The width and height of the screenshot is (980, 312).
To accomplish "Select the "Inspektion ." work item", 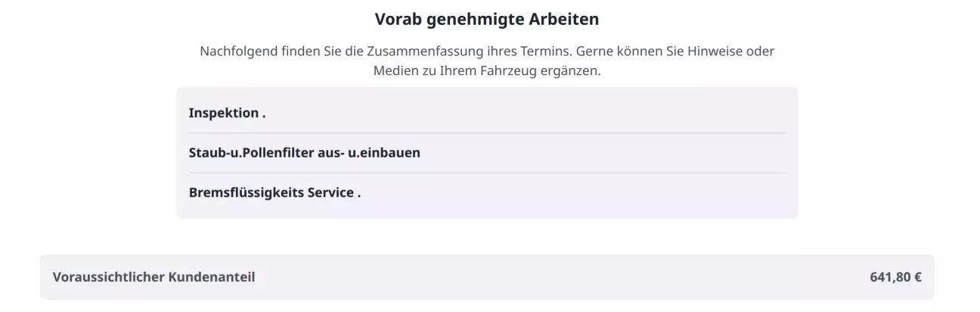I will 227,114.
